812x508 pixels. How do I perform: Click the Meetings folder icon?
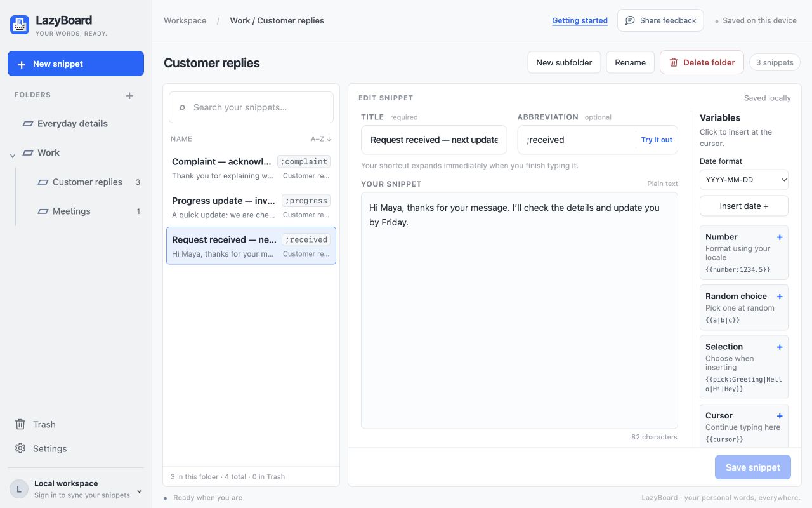click(x=43, y=211)
